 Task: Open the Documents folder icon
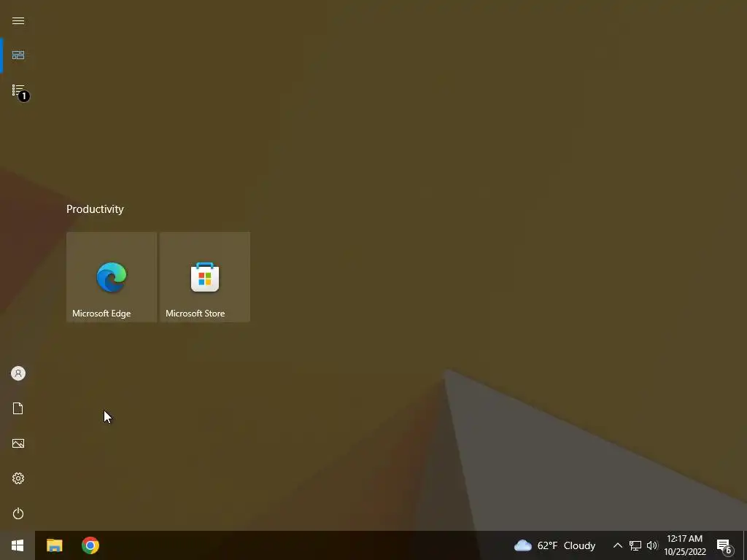[18, 408]
